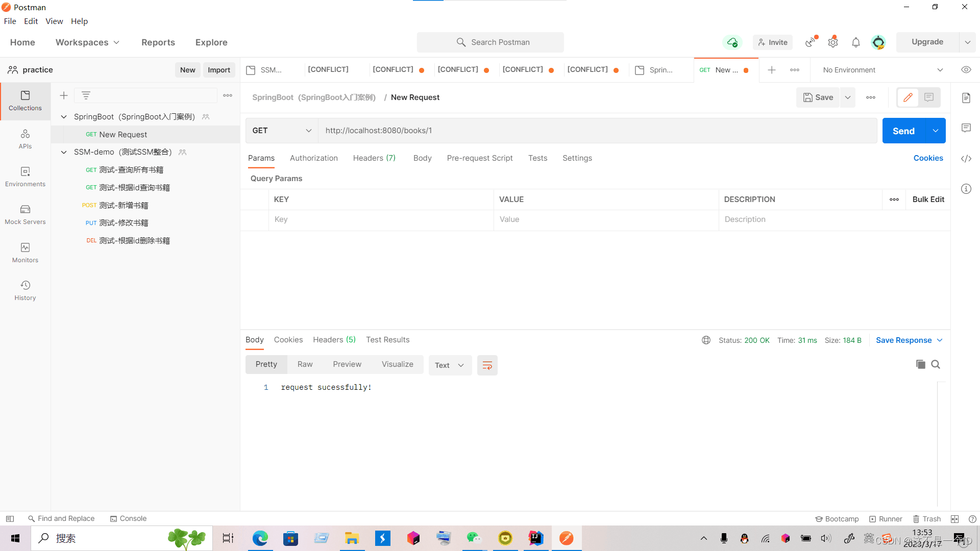This screenshot has height=551, width=980.
Task: Open the comments panel in right sidebar
Action: pyautogui.click(x=966, y=128)
